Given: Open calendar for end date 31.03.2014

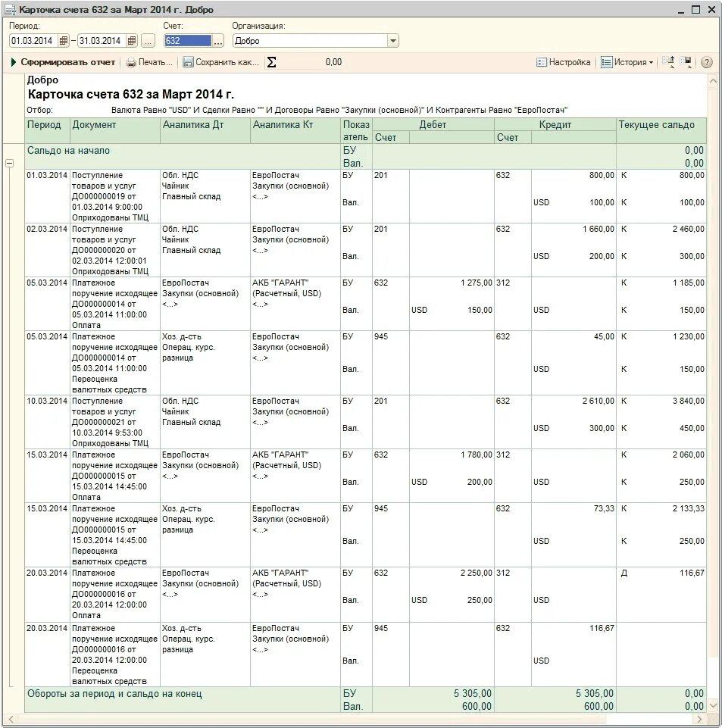Looking at the screenshot, I should pos(132,41).
